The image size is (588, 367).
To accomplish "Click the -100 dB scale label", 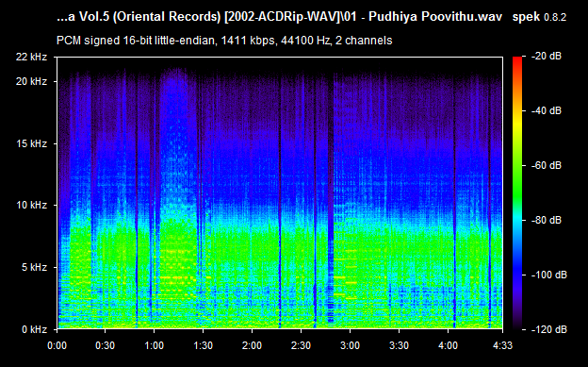I will [548, 275].
